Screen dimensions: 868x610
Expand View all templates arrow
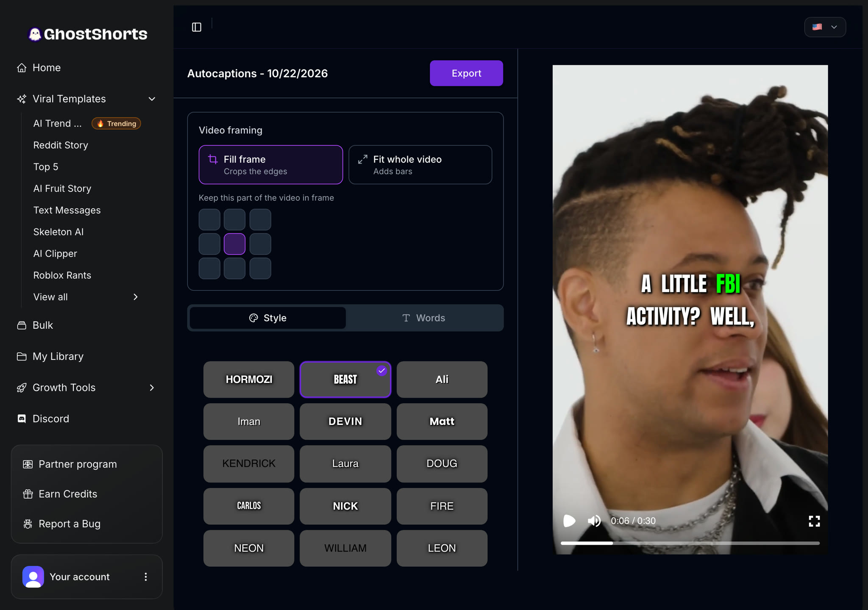coord(136,297)
